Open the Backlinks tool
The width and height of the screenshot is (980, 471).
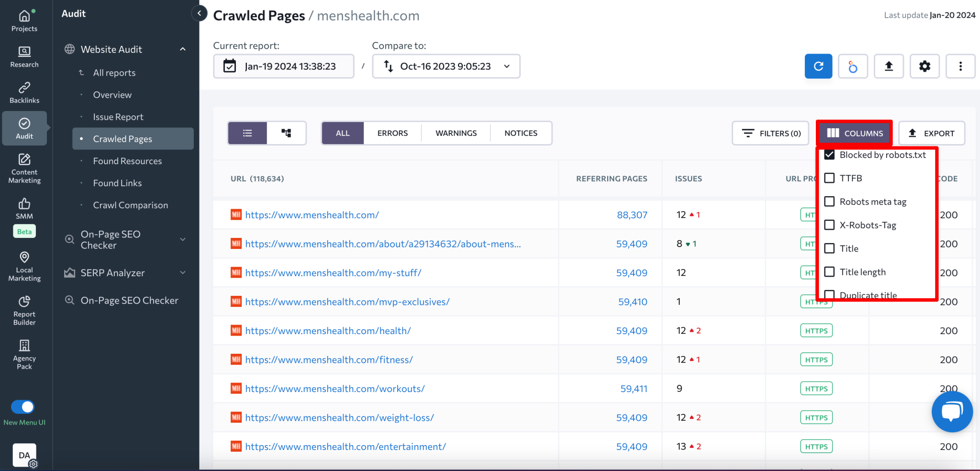tap(24, 92)
